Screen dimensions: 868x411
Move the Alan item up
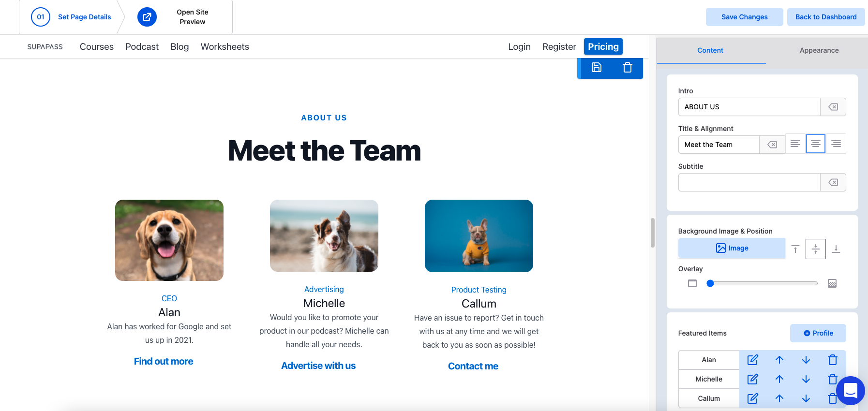[779, 360]
